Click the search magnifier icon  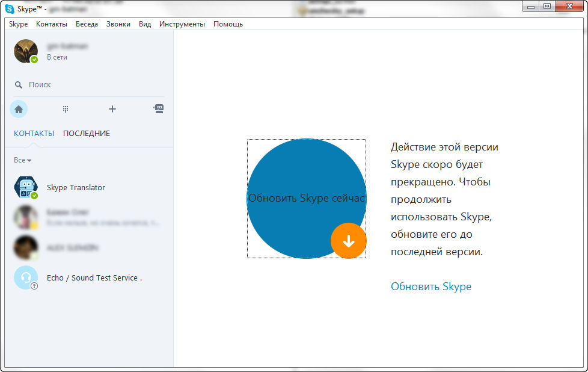(19, 85)
